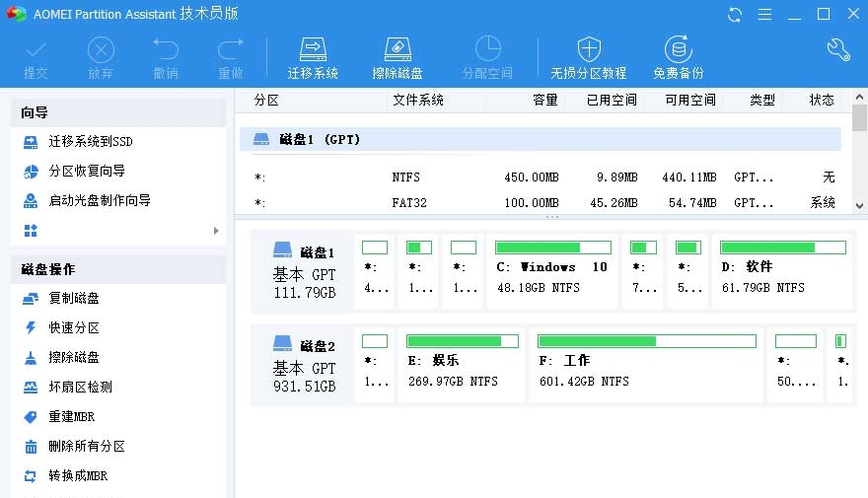Select 磁盘1 基本 GPT 111.79GB block
868x498 pixels.
click(302, 272)
